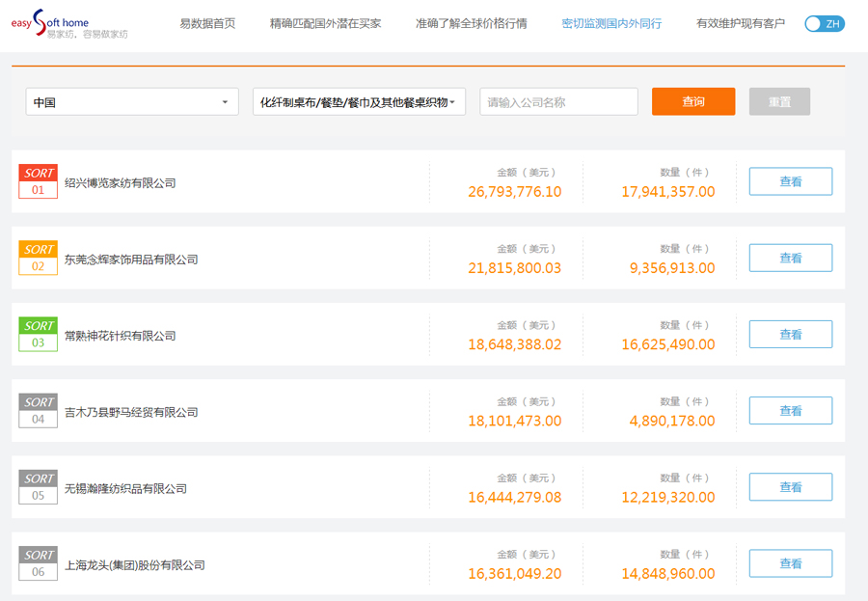View details for 绍兴博览家纺有限公司 via 查看

point(791,181)
